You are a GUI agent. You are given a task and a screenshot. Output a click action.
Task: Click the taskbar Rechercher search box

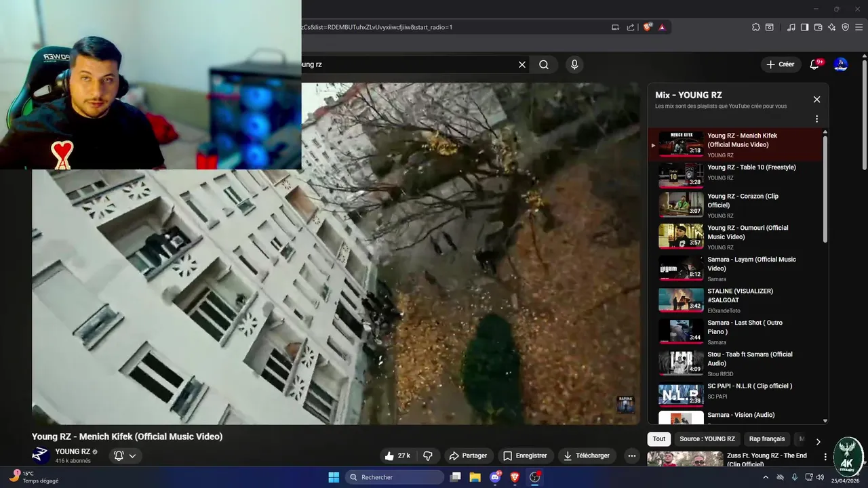[x=395, y=477]
